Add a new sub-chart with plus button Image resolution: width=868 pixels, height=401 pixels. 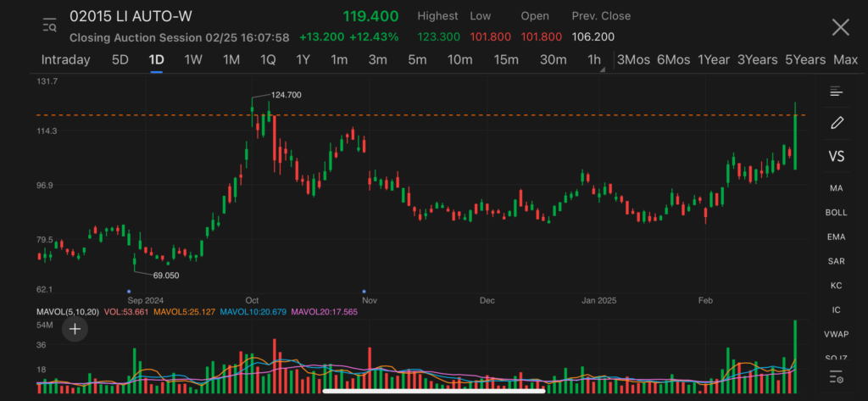75,330
